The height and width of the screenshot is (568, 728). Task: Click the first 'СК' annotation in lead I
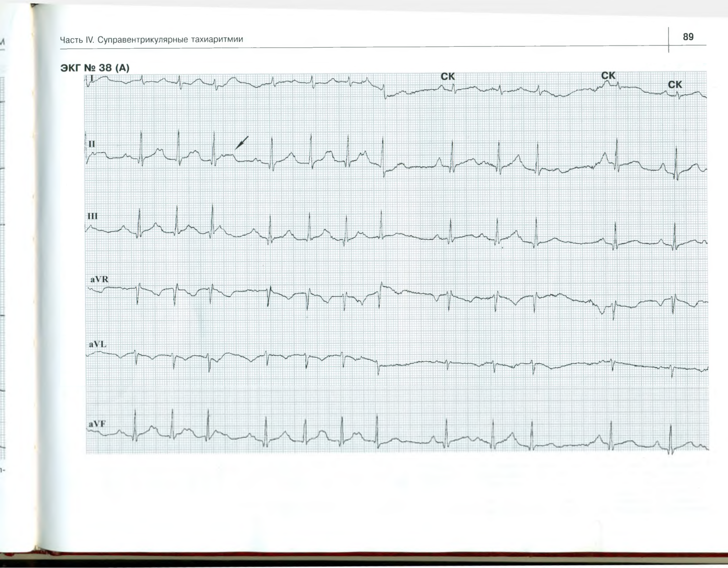448,77
